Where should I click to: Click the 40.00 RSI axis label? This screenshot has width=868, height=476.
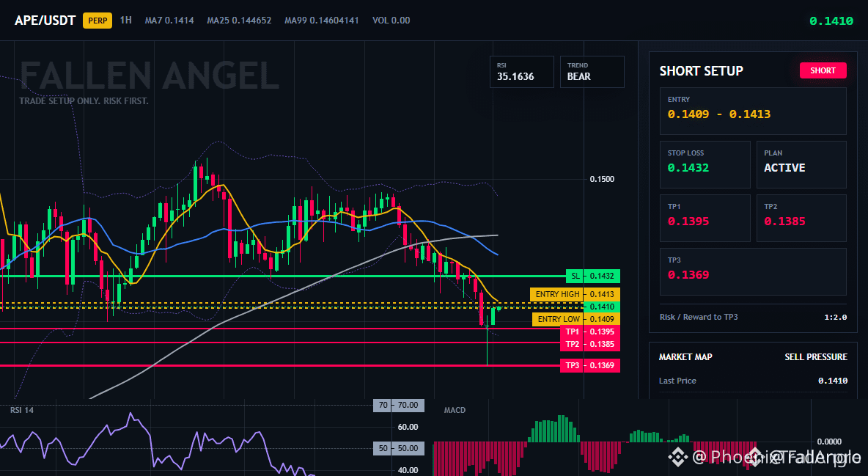coord(408,470)
